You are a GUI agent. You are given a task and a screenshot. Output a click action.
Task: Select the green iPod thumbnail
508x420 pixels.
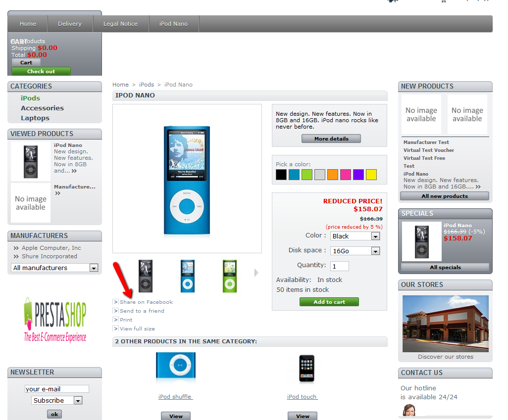click(x=230, y=276)
